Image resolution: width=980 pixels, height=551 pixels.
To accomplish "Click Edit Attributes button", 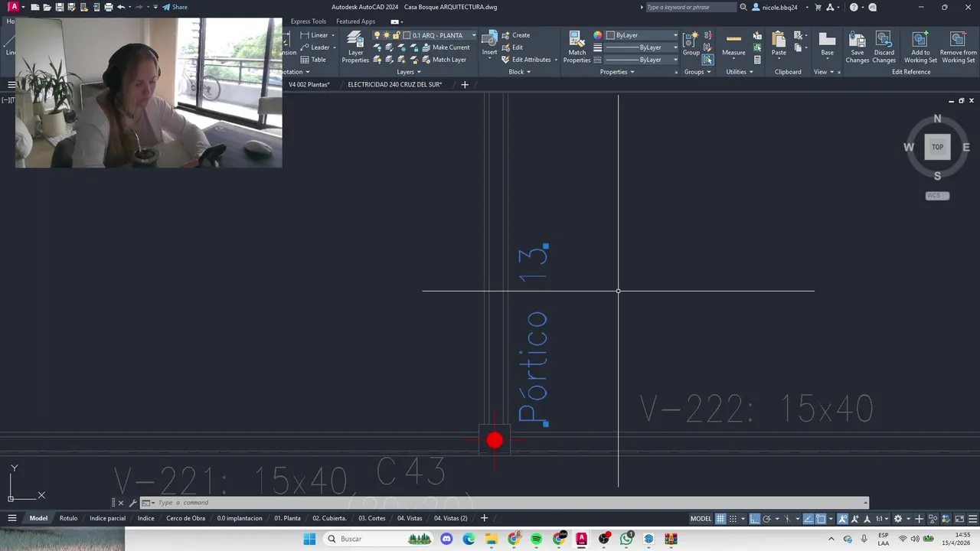I will click(526, 60).
